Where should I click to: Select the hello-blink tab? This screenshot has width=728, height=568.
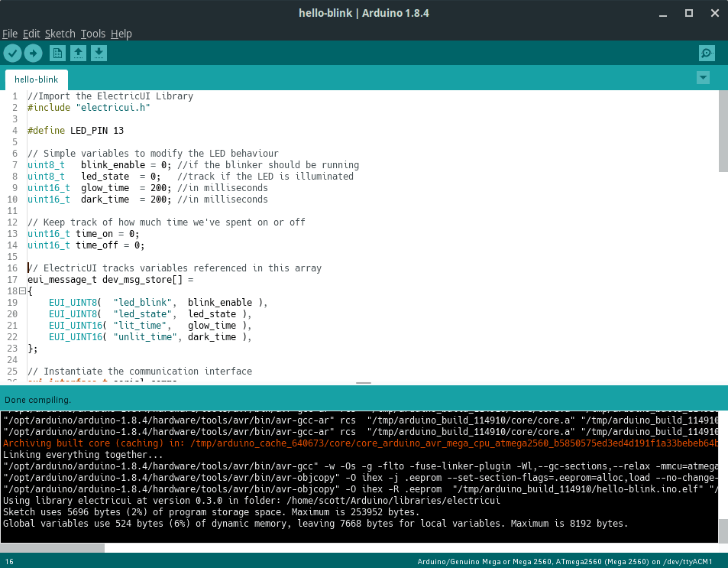(x=36, y=80)
